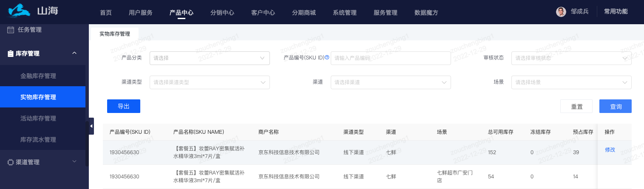Open the 渠道 dropdown
The height and width of the screenshot is (189, 644).
tap(391, 82)
